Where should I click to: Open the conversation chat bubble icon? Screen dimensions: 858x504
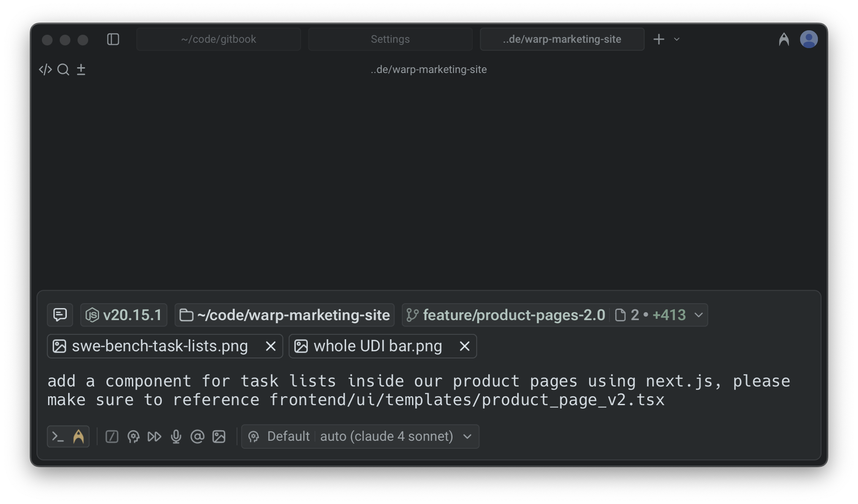[60, 315]
